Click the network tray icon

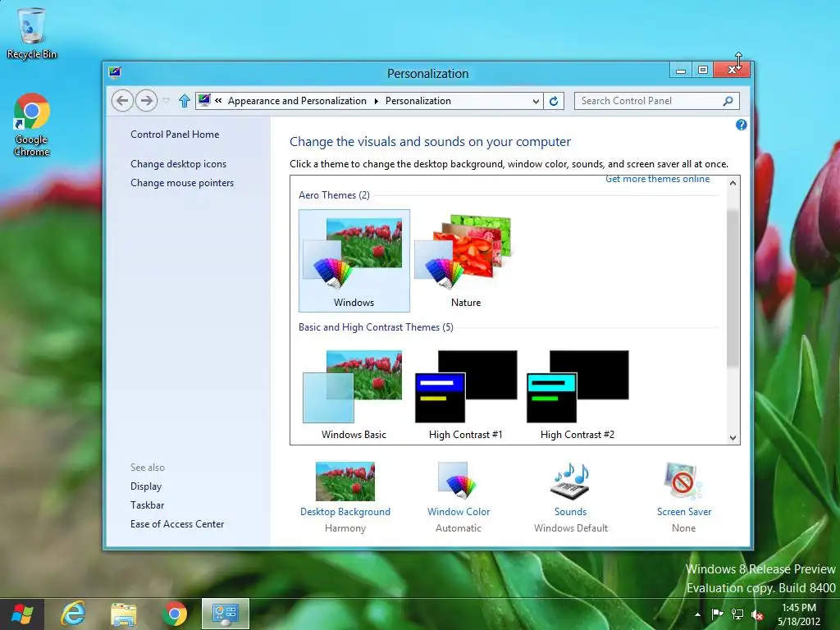click(737, 614)
